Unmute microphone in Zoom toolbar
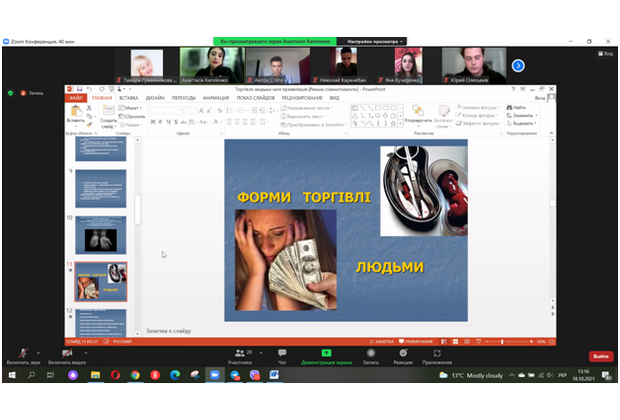This screenshot has height=420, width=620. tap(17, 354)
